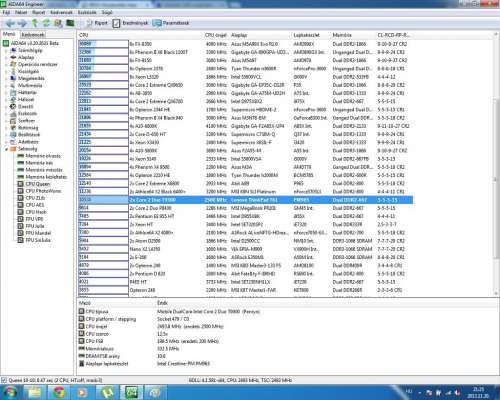This screenshot has height=400, width=500.
Task: Click the HU language indicator in system tray
Action: point(409,391)
